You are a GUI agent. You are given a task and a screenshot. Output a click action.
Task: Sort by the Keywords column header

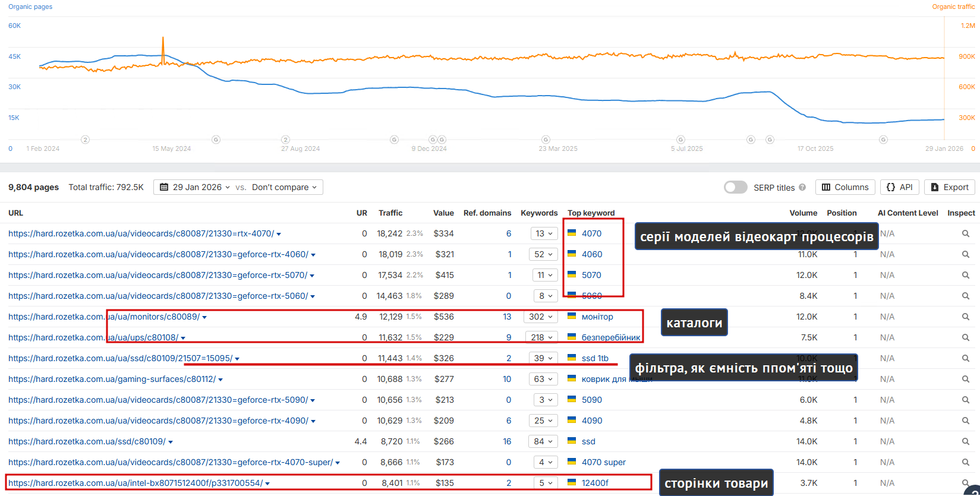[539, 213]
